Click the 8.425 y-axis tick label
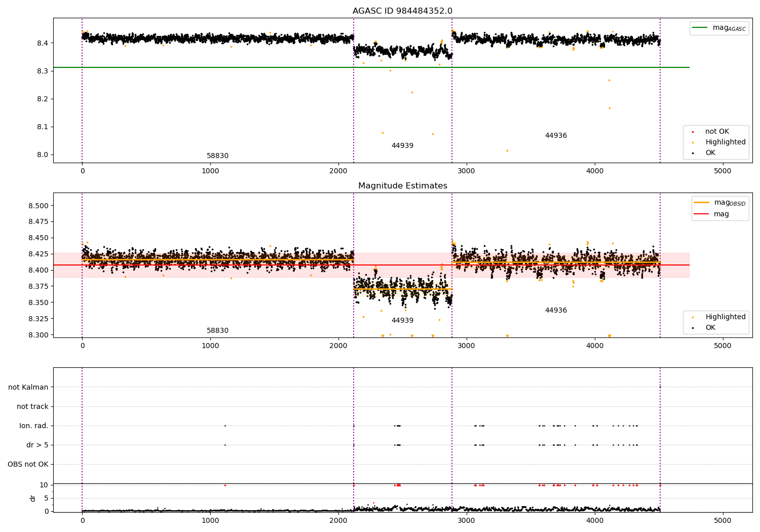The height and width of the screenshot is (532, 760). (39, 254)
